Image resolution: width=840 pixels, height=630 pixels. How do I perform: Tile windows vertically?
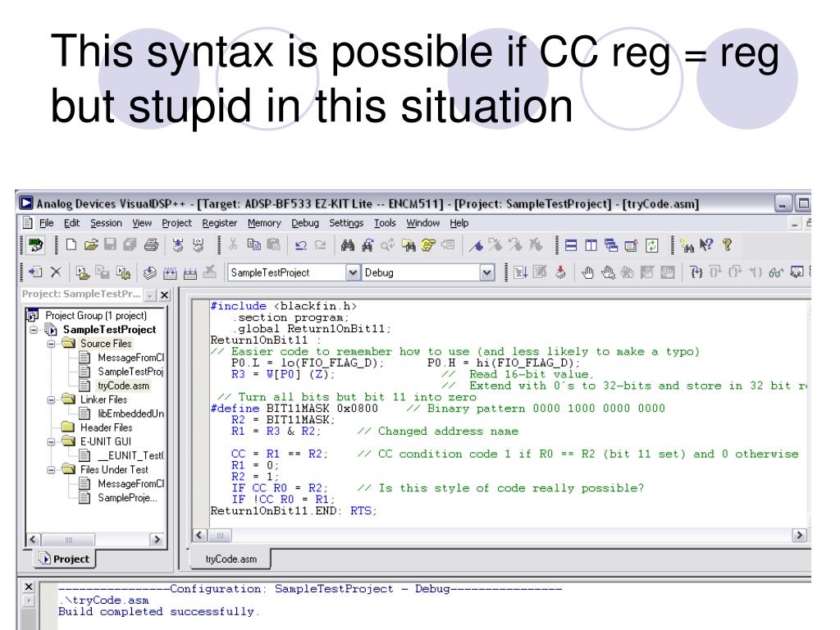coord(591,245)
